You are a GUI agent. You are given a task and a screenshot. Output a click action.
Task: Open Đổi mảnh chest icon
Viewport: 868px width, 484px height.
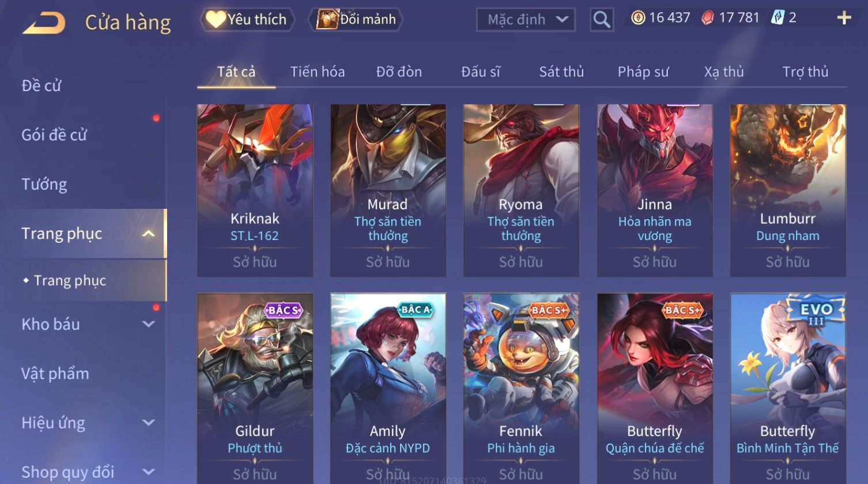coord(327,20)
